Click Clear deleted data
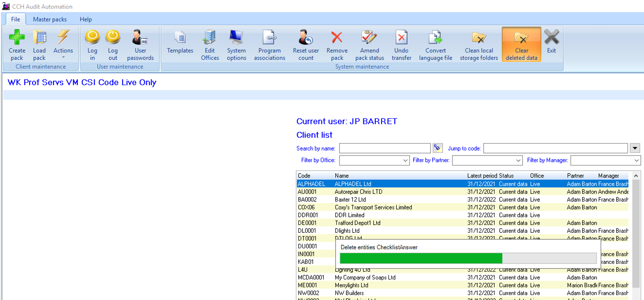 click(x=522, y=44)
